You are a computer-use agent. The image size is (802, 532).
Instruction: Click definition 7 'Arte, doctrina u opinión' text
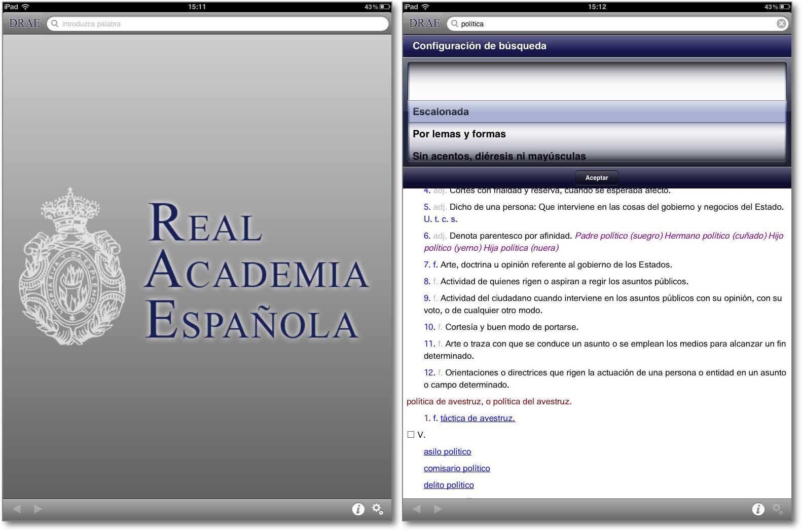[x=556, y=264]
